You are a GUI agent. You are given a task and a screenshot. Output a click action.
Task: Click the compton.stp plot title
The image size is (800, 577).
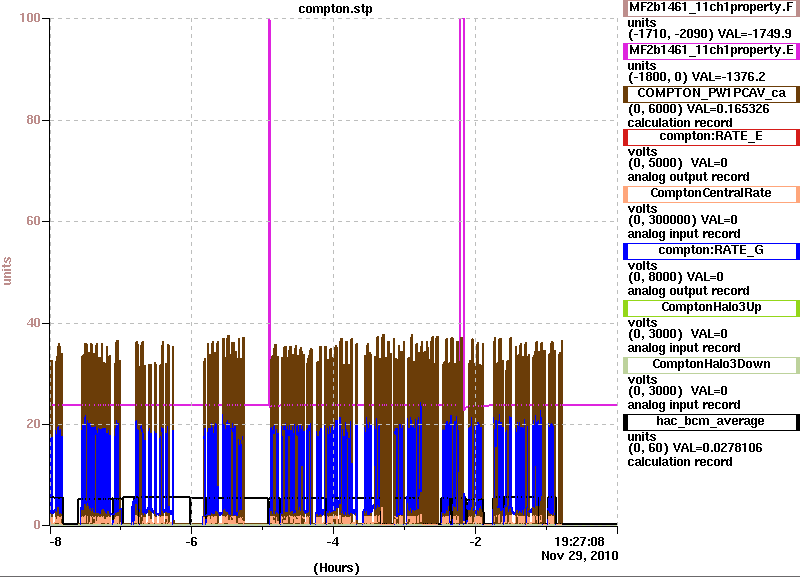coord(335,9)
